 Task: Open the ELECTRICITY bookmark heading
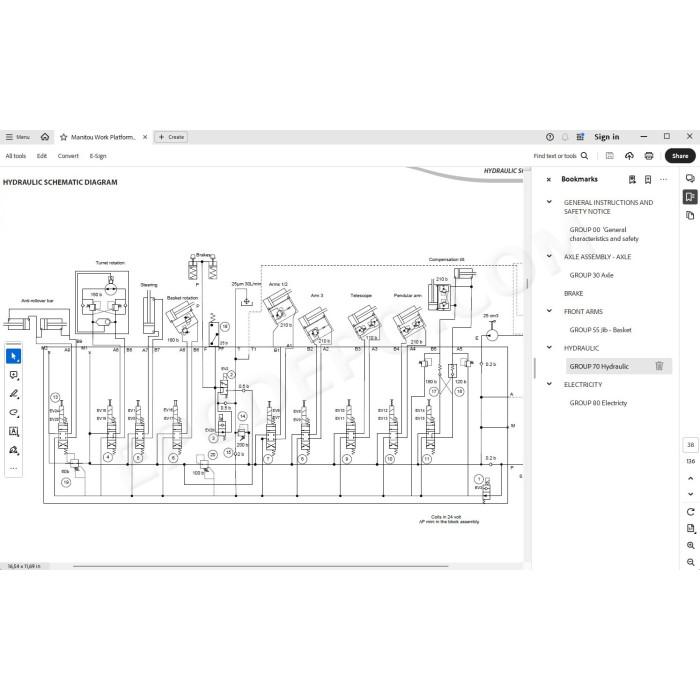click(x=583, y=384)
